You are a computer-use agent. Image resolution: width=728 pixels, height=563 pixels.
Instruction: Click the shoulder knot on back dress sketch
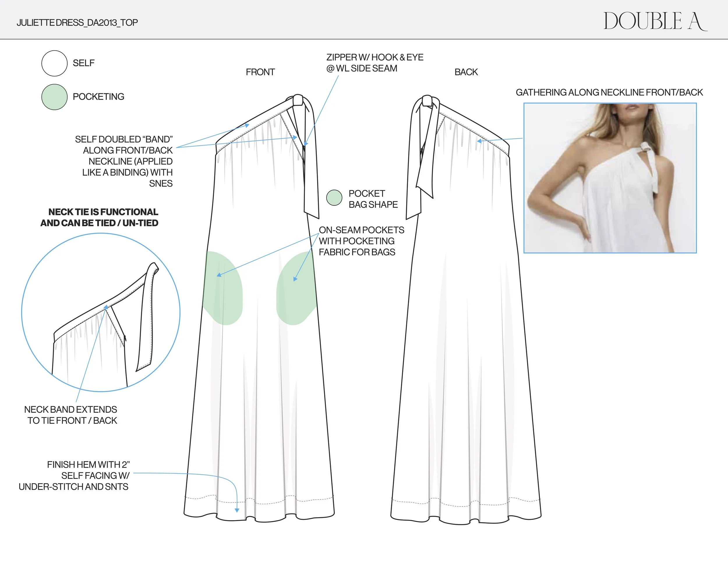click(x=427, y=101)
